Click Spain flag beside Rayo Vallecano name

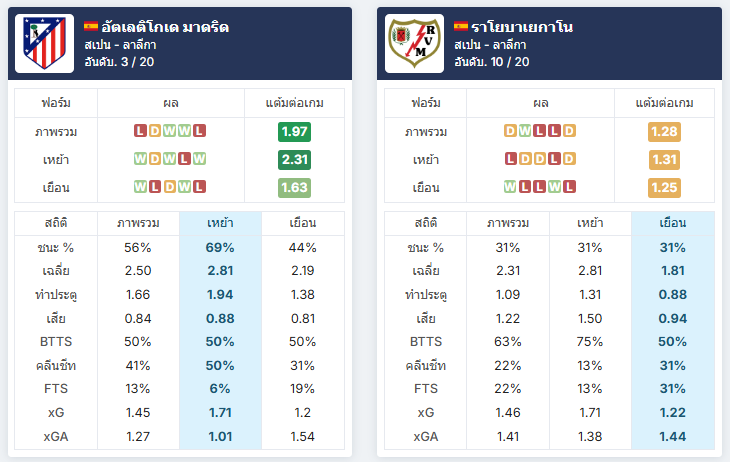coord(461,27)
